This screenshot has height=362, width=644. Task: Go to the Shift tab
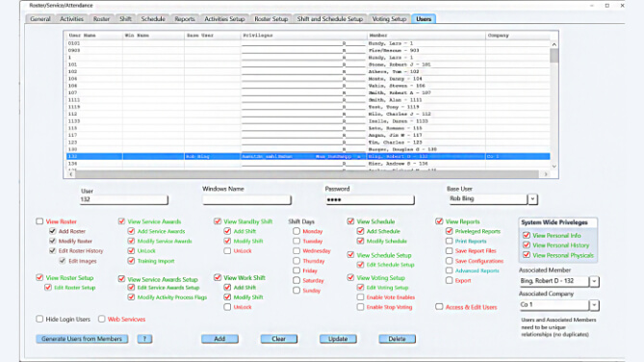(x=125, y=19)
